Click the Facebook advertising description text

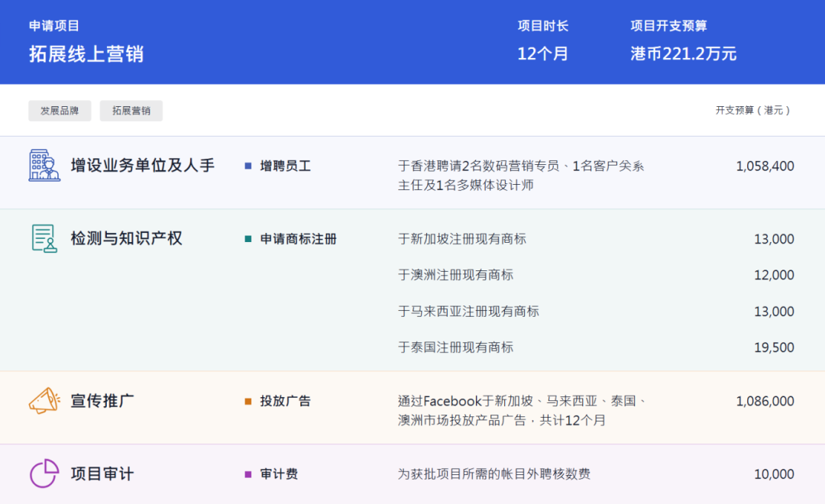(522, 411)
